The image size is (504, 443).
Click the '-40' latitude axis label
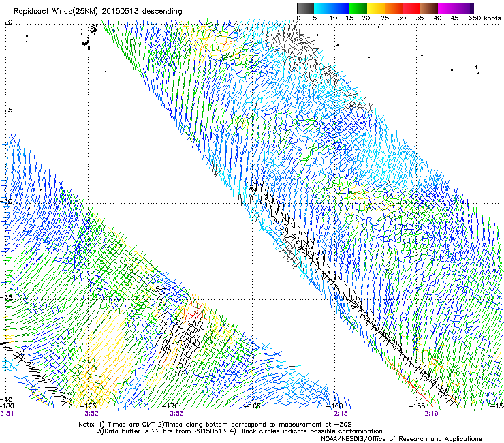7,399
